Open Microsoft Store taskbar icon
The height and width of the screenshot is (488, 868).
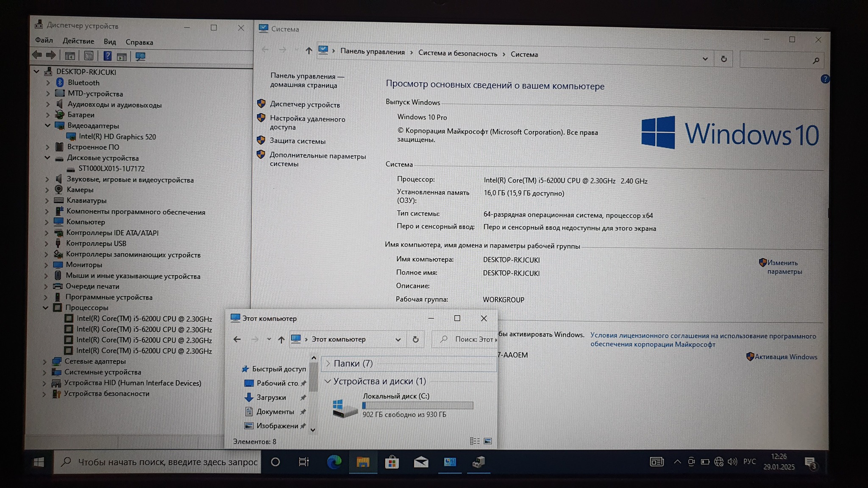[392, 462]
